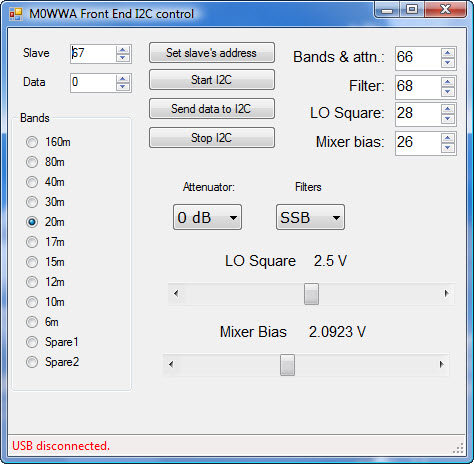Click the Start I2C button
The width and height of the screenshot is (474, 464).
212,80
